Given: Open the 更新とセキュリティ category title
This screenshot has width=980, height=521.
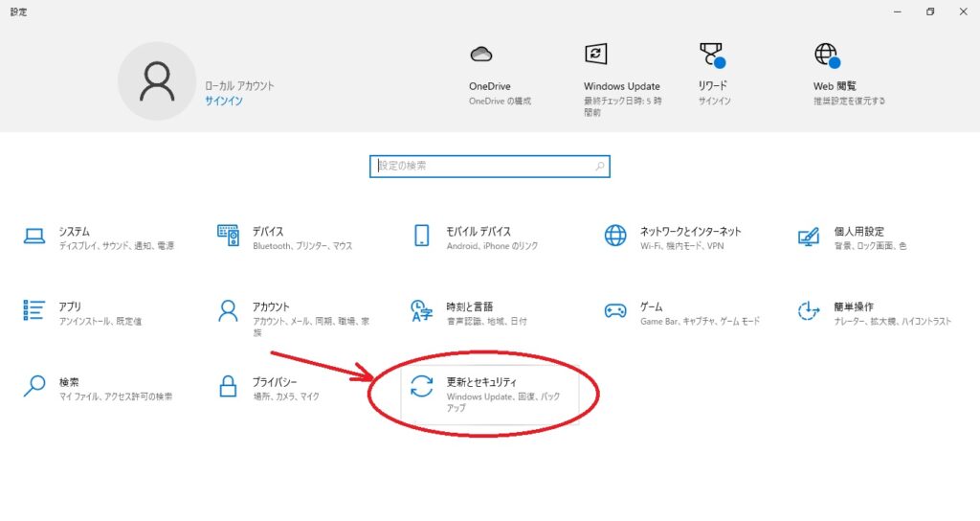Looking at the screenshot, I should click(482, 382).
